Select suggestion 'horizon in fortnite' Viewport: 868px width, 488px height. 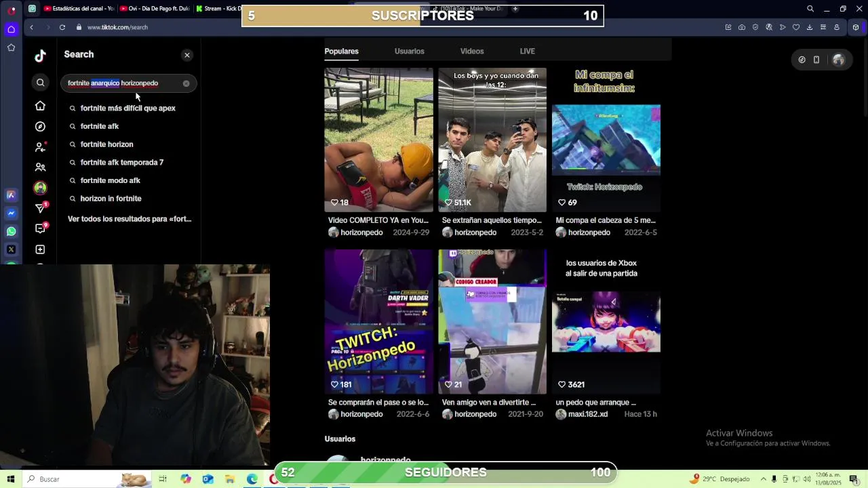click(x=111, y=199)
